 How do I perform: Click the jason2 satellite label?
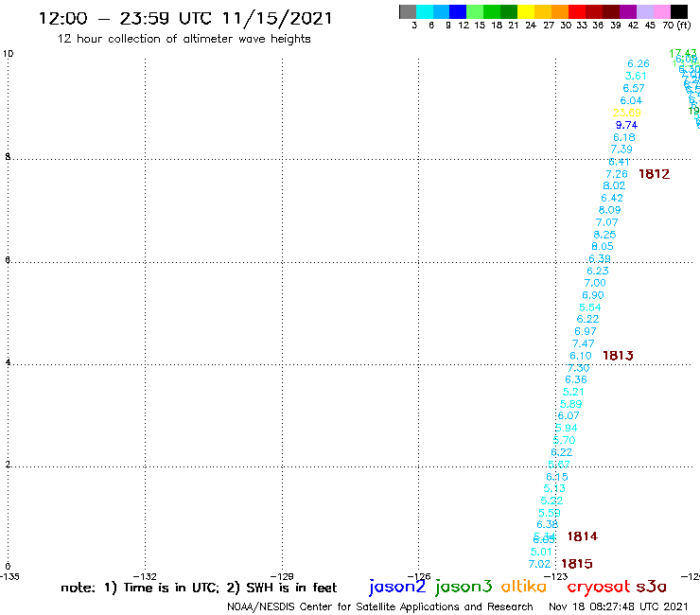pyautogui.click(x=397, y=587)
